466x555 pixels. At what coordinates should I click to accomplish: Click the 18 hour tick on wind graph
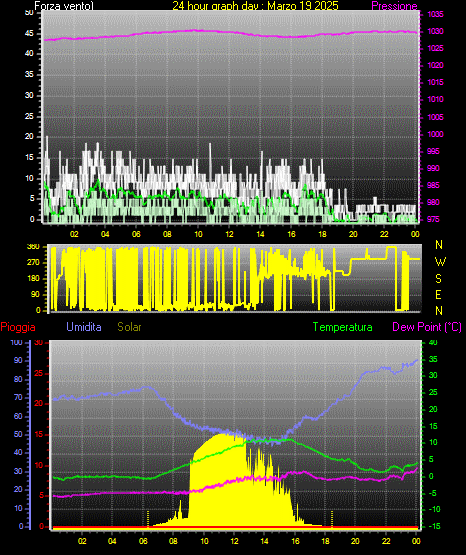coord(322,234)
